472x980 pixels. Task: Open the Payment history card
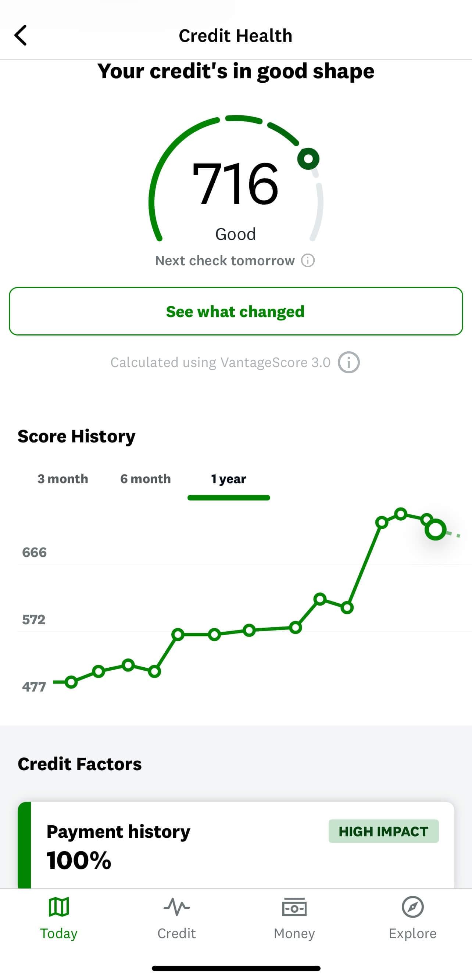[236, 845]
